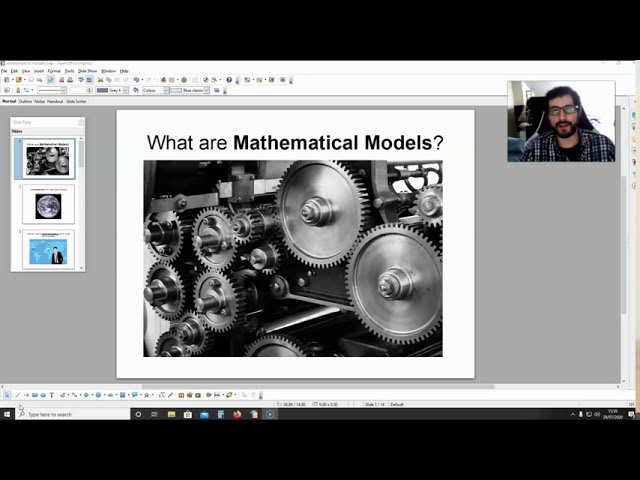The image size is (640, 480).
Task: Select the Symbol Shapes smiley tool
Action: point(98,395)
